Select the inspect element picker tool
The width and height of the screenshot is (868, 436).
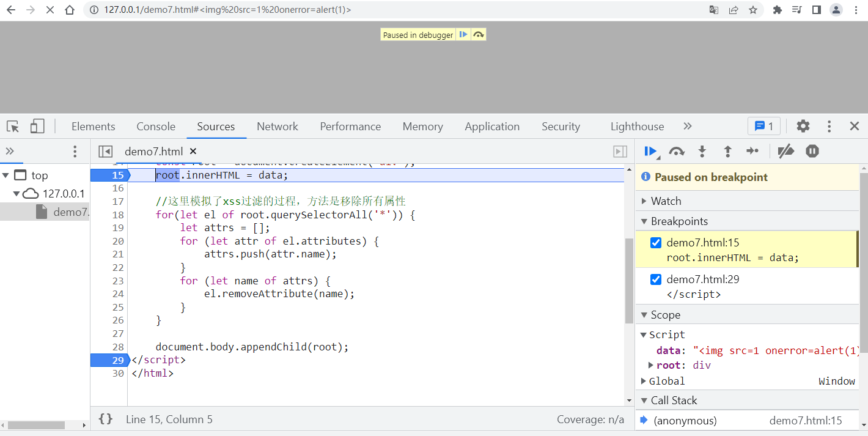tap(13, 127)
